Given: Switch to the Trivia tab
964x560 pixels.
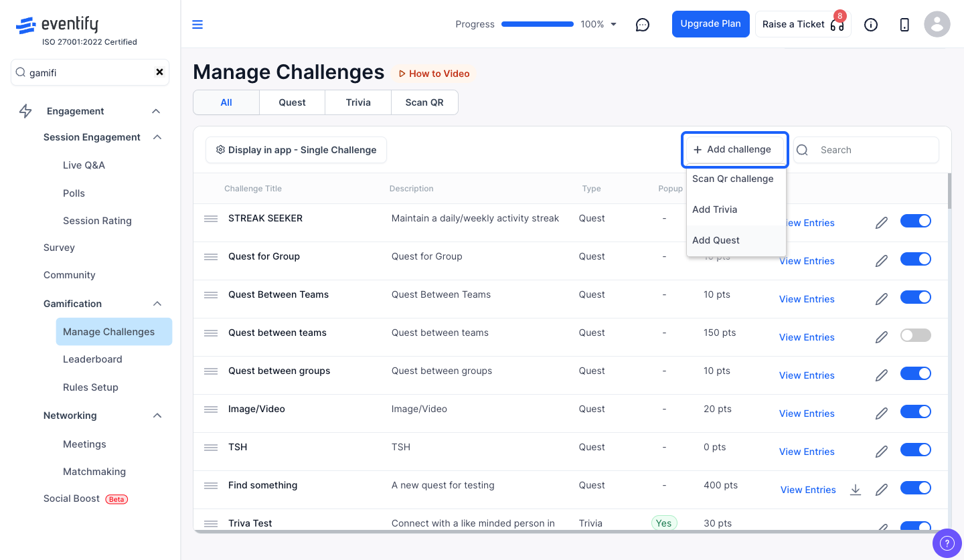Looking at the screenshot, I should (358, 102).
